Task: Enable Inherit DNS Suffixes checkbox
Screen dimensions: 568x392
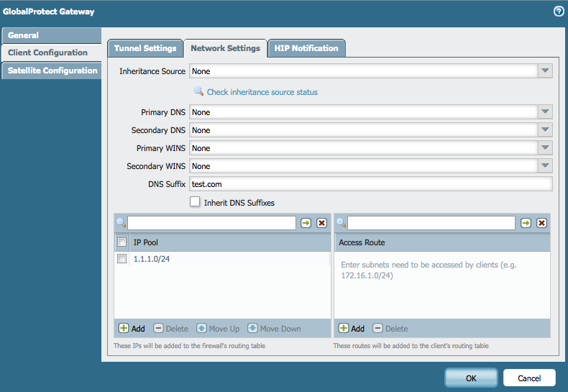Action: coord(195,202)
